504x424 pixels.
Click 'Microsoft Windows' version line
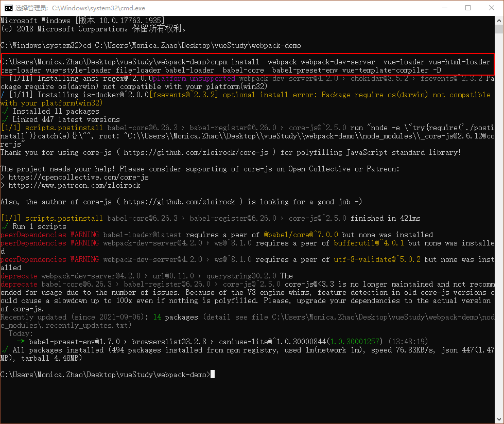click(82, 21)
